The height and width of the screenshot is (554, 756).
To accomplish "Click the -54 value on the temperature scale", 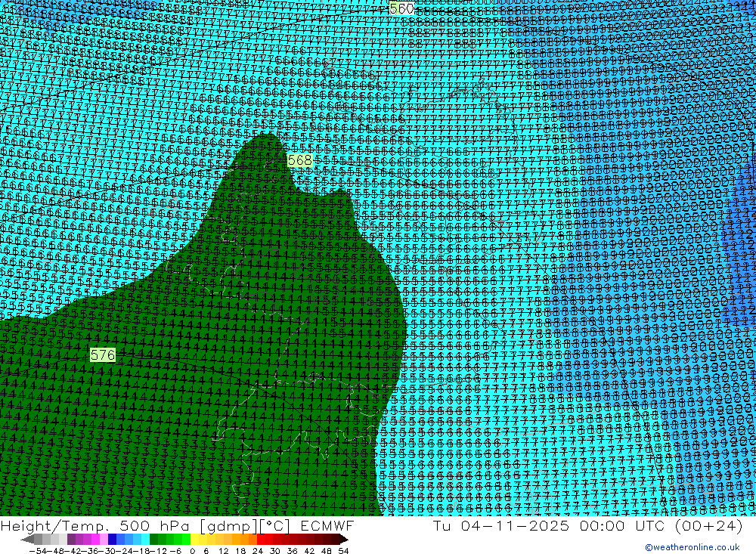I will [37, 551].
